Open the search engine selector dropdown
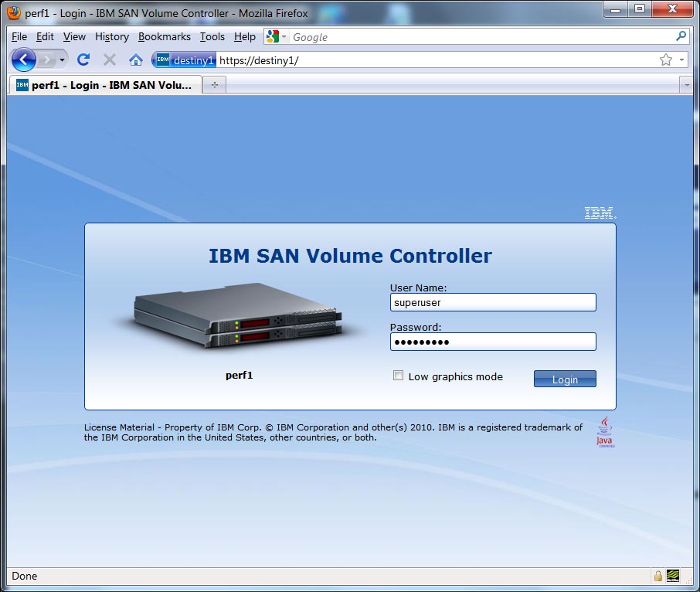Viewport: 700px width, 592px height. (276, 36)
